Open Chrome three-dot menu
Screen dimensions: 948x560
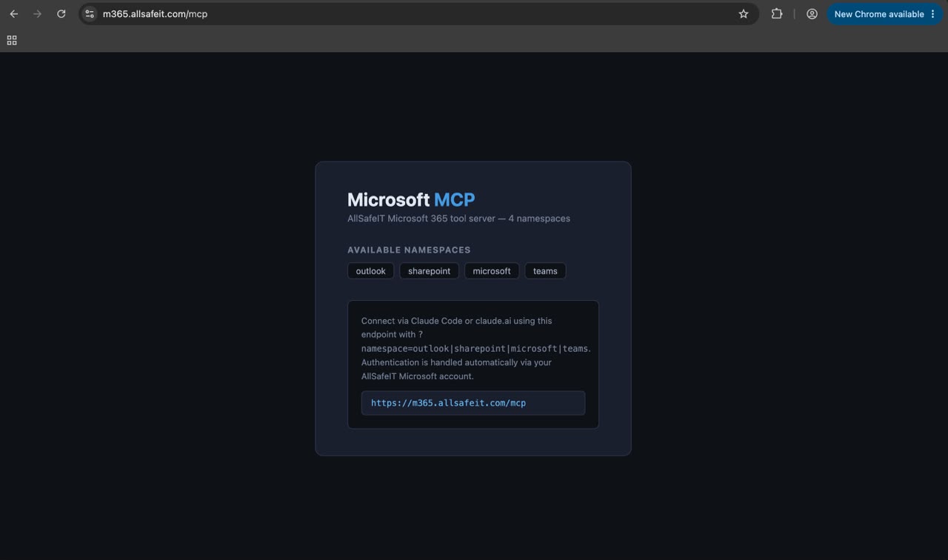[x=932, y=14]
